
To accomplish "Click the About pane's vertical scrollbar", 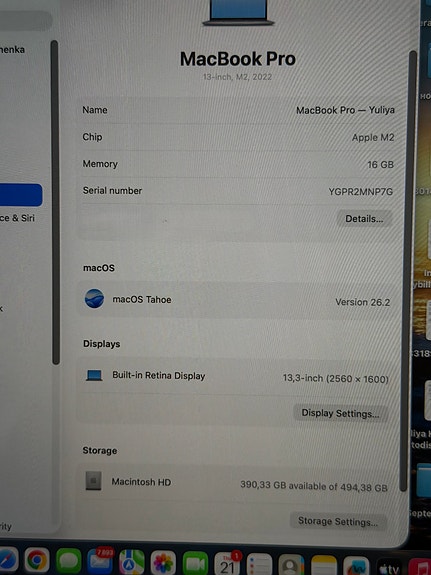I will [x=412, y=271].
